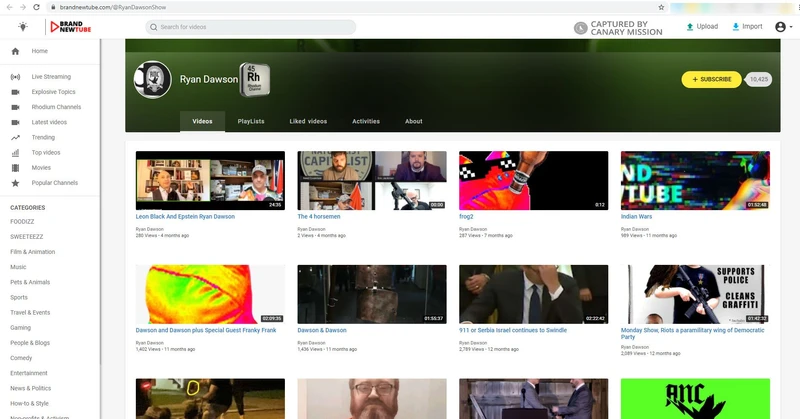This screenshot has width=800, height=419.
Task: Open the SWEETEEZZ category
Action: click(27, 237)
